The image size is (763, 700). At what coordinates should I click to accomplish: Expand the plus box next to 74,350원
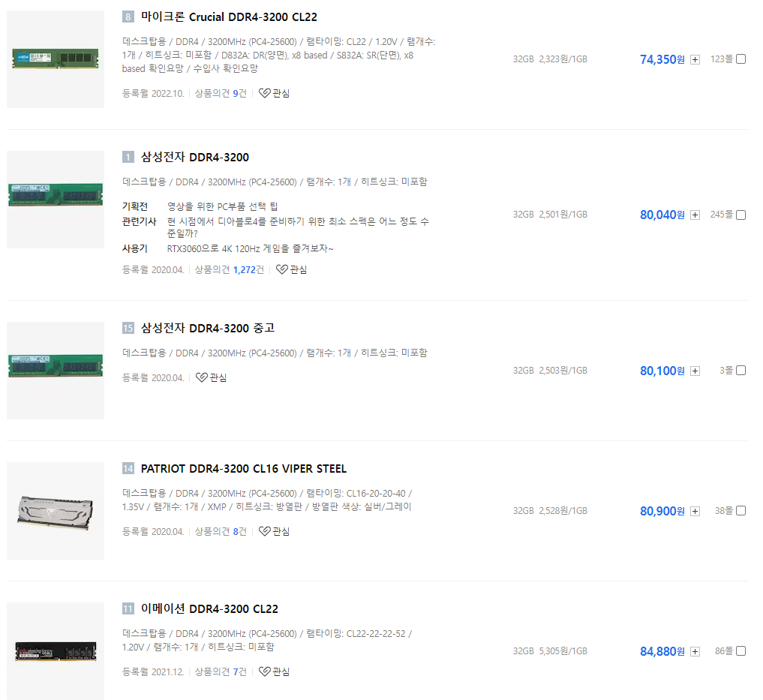point(695,59)
